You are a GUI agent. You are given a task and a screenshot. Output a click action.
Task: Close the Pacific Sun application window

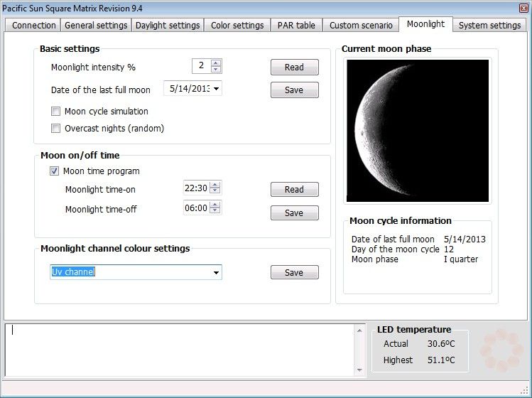coord(524,8)
